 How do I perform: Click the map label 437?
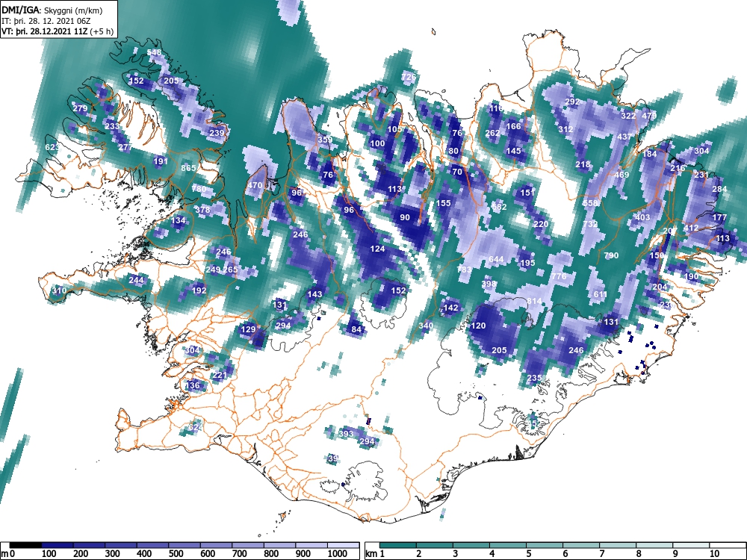coord(624,137)
